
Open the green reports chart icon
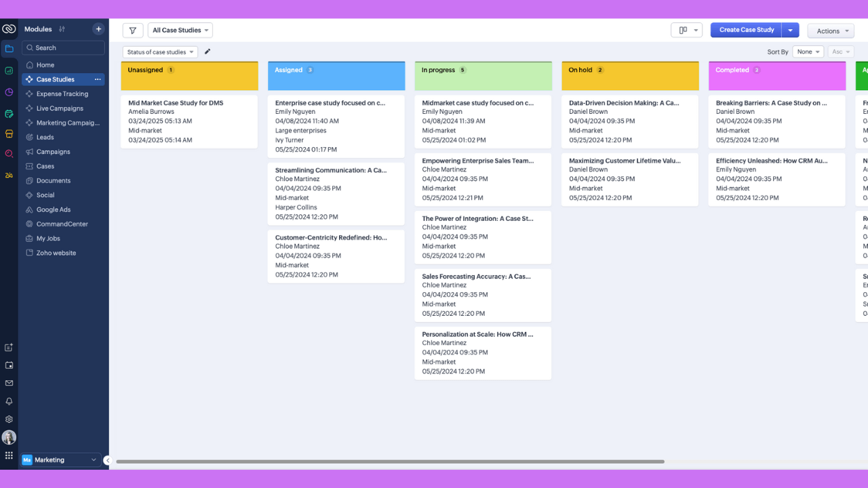[x=9, y=70]
